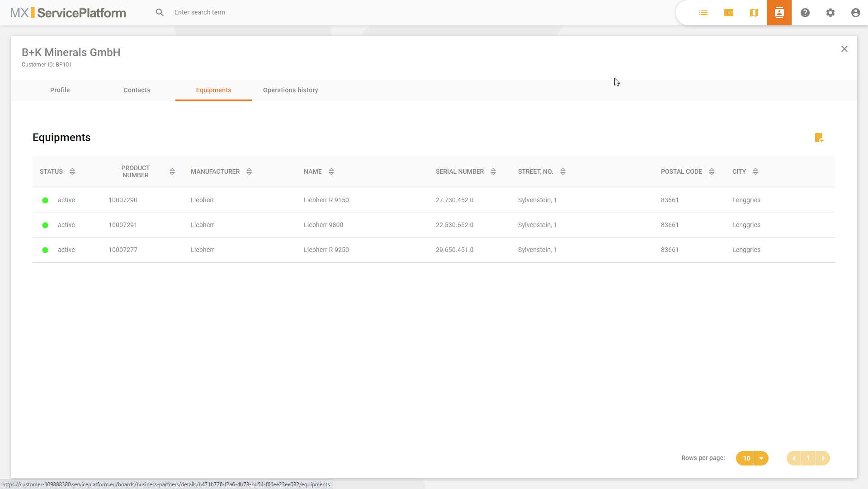Click Liebherr manufacturer in 10007290 row
This screenshot has width=868, height=489.
point(203,200)
